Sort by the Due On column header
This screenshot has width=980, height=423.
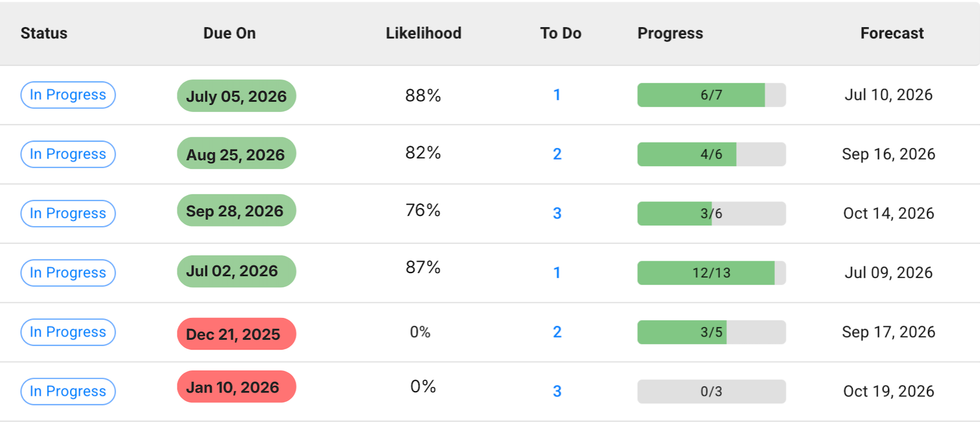coord(229,33)
